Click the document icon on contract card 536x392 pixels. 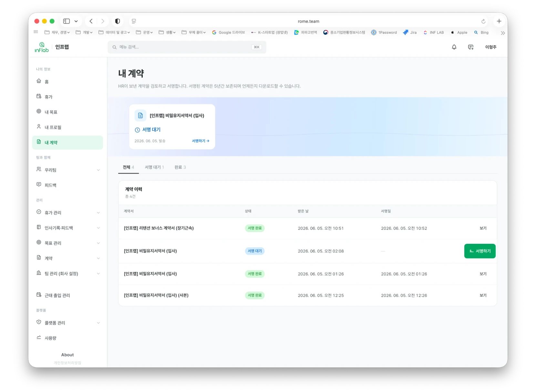140,115
